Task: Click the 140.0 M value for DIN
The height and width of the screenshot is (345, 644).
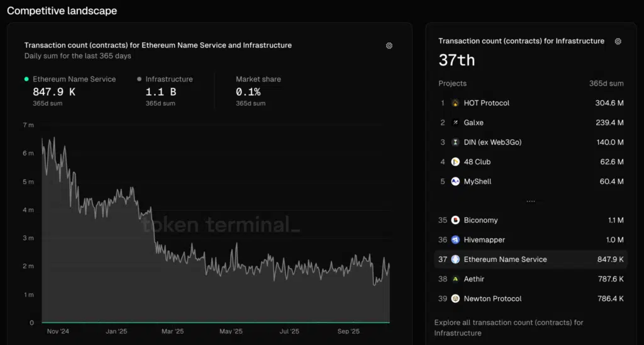Action: 610,142
